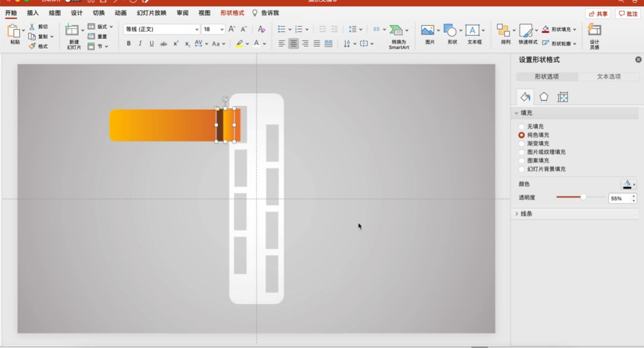The height and width of the screenshot is (348, 644).
Task: Open the Effects pentagon icon
Action: pos(544,97)
